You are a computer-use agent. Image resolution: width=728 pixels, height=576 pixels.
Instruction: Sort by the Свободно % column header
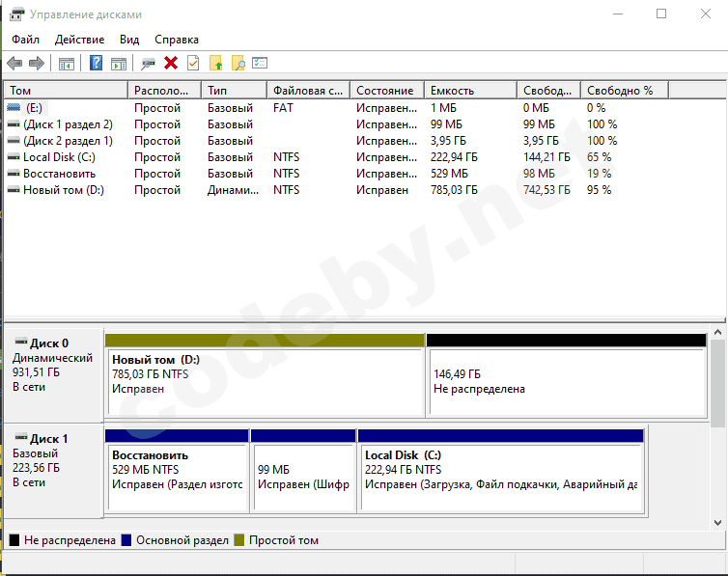pos(625,91)
